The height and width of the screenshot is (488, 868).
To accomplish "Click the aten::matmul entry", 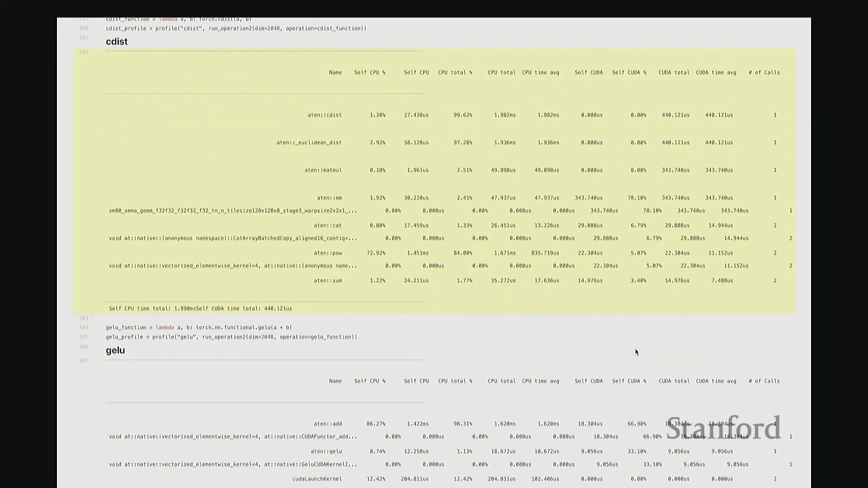I will (x=323, y=170).
